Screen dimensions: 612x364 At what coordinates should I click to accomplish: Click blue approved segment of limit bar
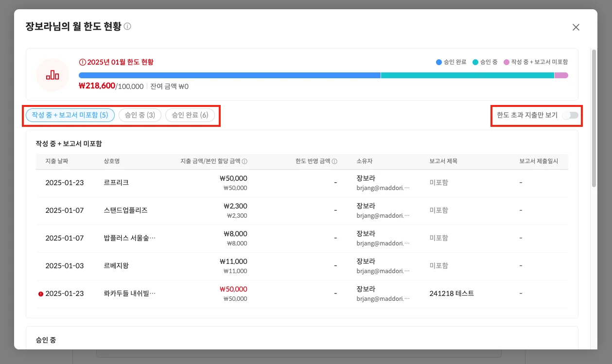pos(229,75)
